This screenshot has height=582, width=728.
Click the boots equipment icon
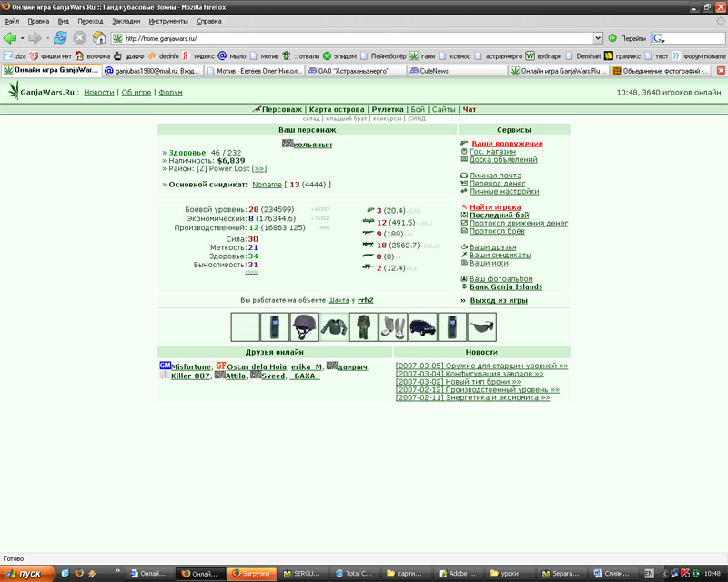[393, 326]
